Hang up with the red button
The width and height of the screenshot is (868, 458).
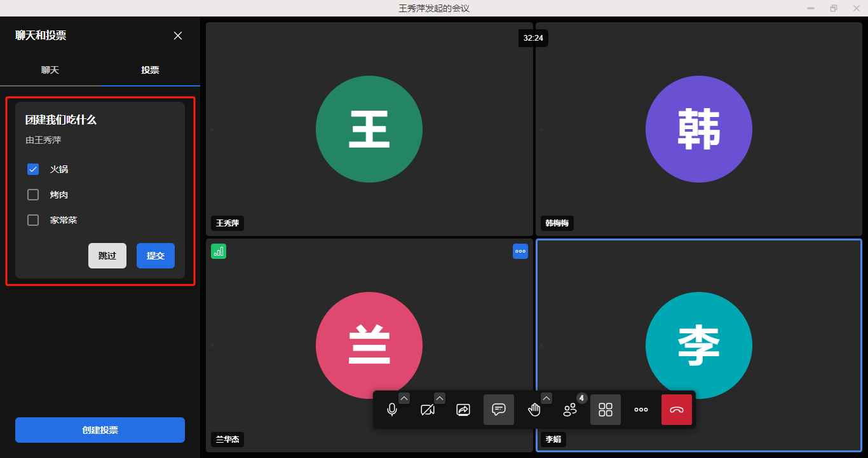tap(677, 410)
